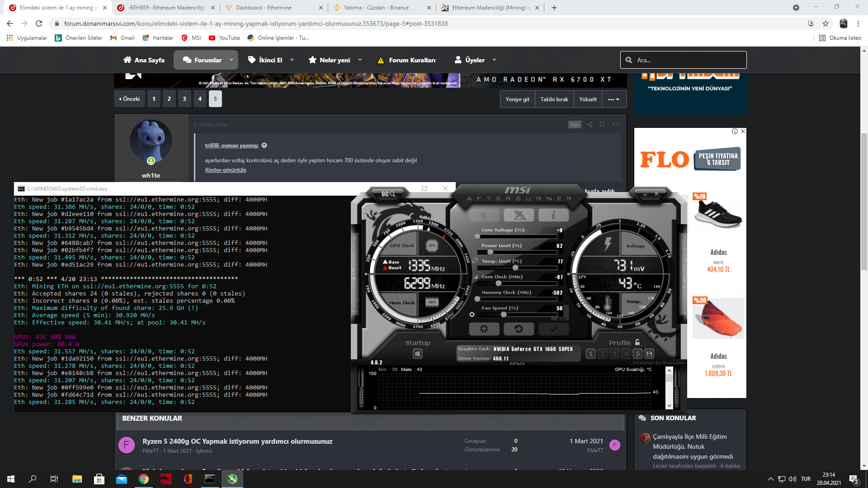Click the reset settings button in Afterburner
This screenshot has height=488, width=868.
[x=519, y=329]
